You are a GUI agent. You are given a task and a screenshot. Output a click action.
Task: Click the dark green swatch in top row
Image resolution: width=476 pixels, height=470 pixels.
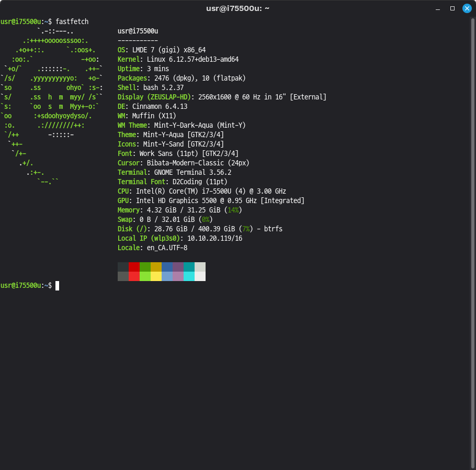click(145, 267)
